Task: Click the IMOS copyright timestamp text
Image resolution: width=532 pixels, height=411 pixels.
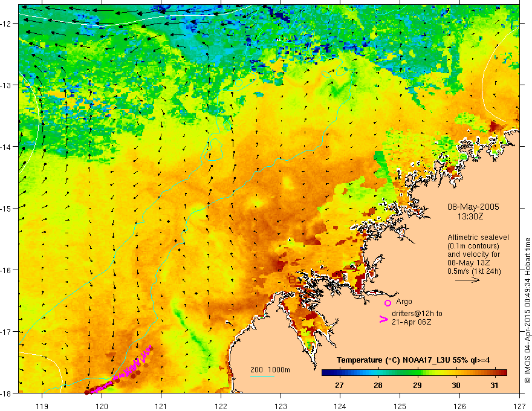Action: (527, 311)
